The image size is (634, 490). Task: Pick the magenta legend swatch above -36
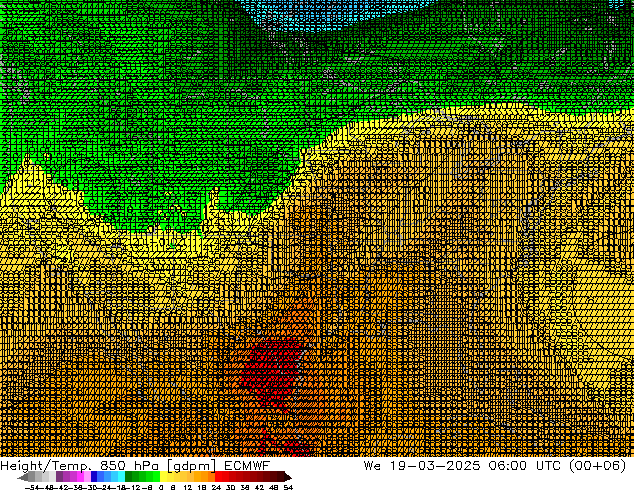coord(80,476)
